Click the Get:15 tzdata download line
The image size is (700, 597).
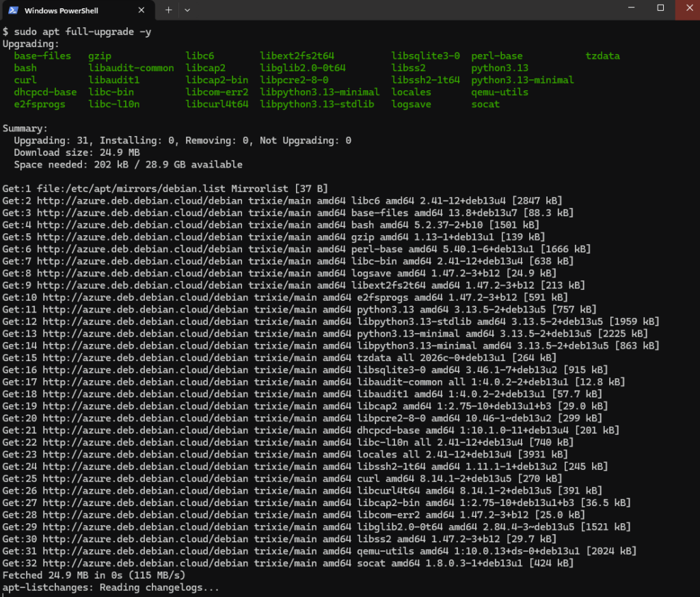click(280, 358)
